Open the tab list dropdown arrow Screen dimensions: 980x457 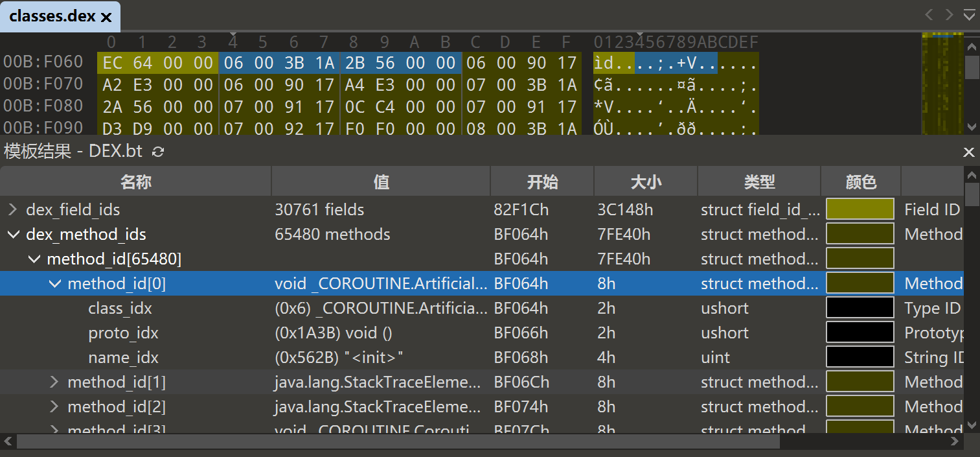click(x=970, y=15)
